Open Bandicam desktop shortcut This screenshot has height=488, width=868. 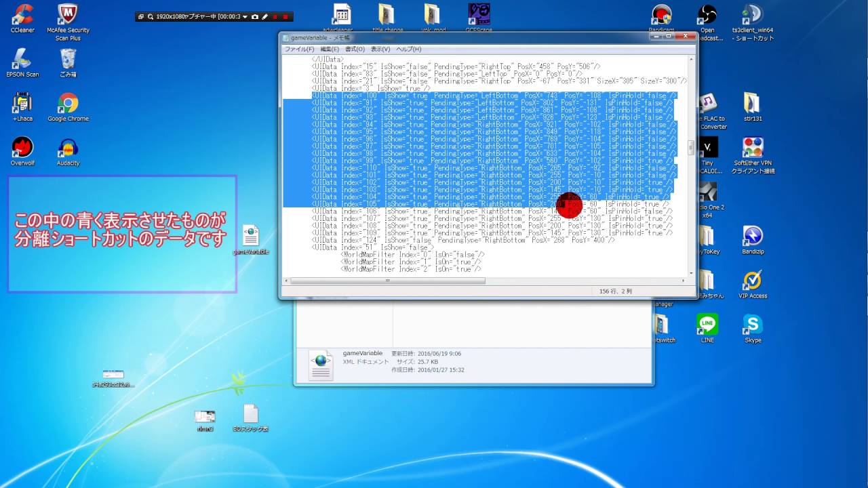tap(662, 18)
